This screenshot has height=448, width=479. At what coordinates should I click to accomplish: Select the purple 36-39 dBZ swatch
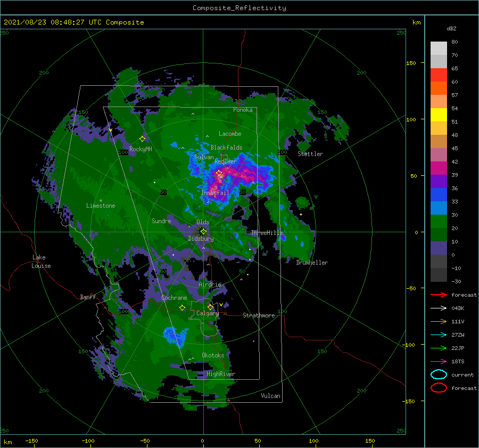click(439, 181)
